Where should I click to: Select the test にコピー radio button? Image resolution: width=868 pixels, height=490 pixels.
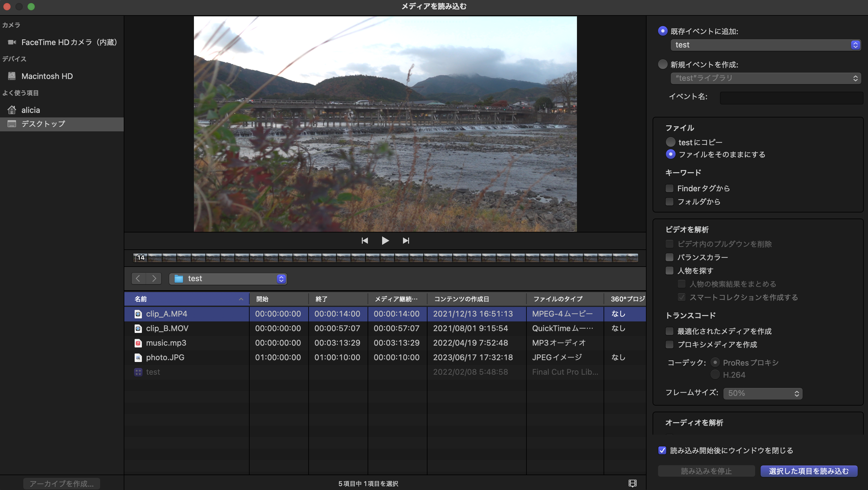(670, 142)
